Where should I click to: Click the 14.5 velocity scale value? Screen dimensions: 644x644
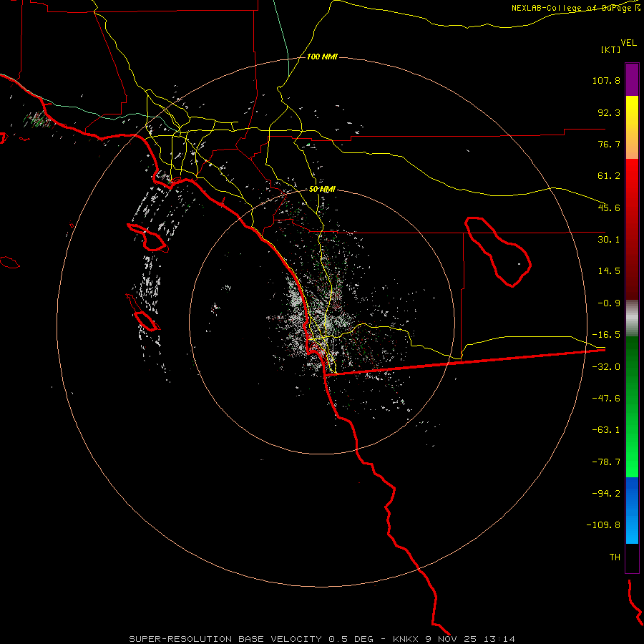(x=609, y=271)
